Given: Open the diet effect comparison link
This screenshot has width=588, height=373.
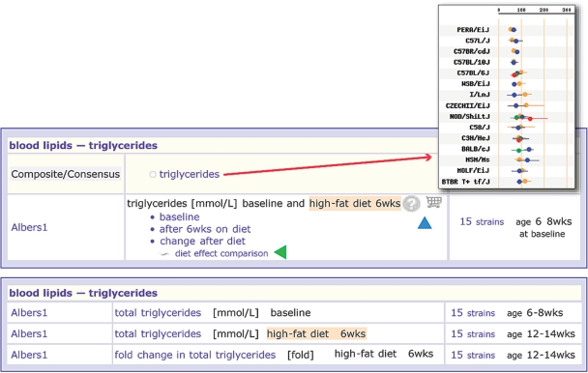Looking at the screenshot, I should [221, 253].
